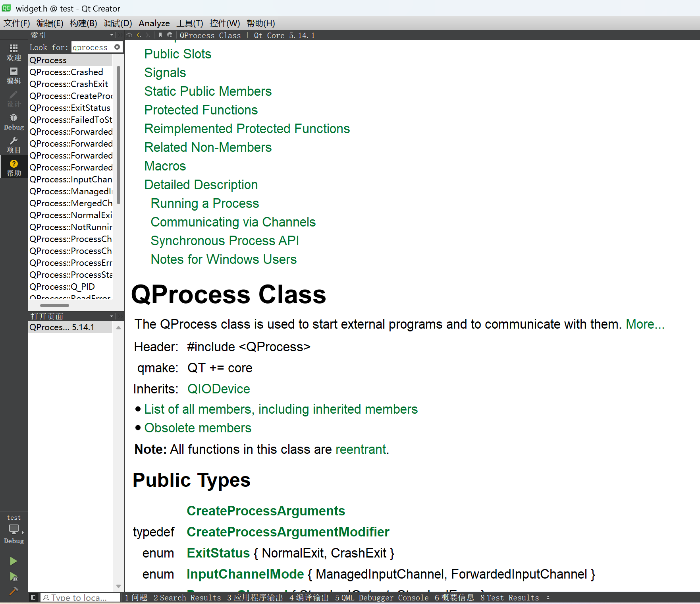Open help page in online documentation

tap(170, 35)
